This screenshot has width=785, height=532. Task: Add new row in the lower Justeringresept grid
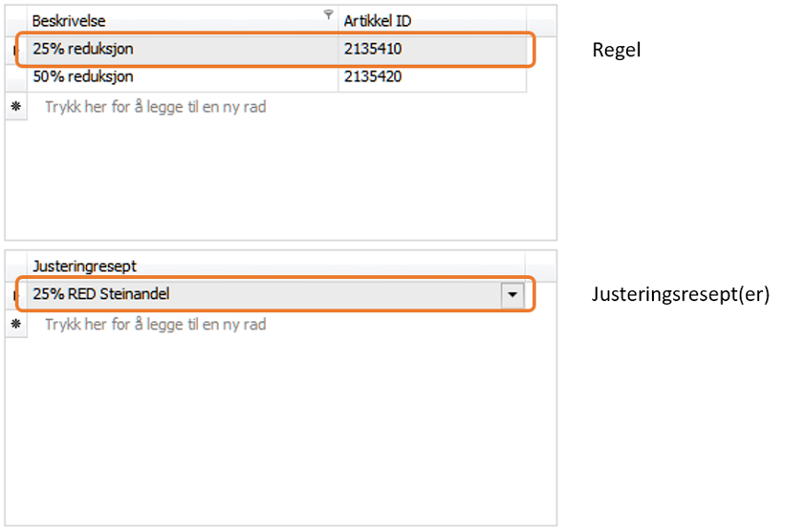pos(155,325)
